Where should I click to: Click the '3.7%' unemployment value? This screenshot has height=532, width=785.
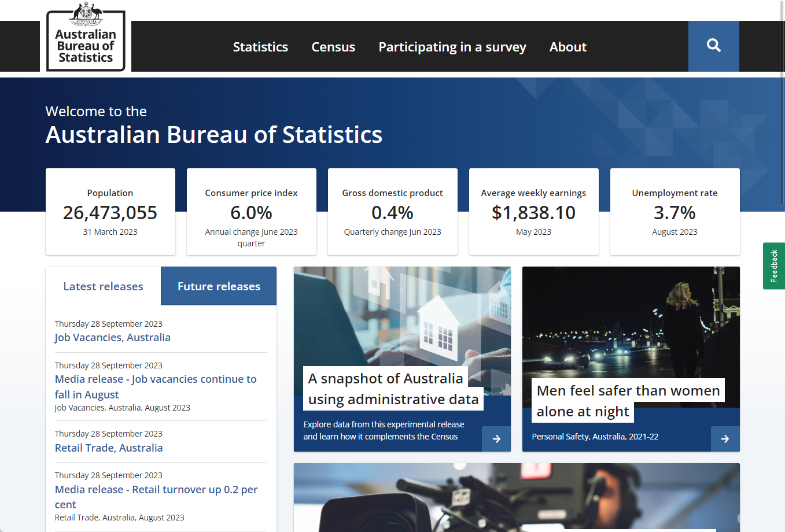[x=675, y=213]
